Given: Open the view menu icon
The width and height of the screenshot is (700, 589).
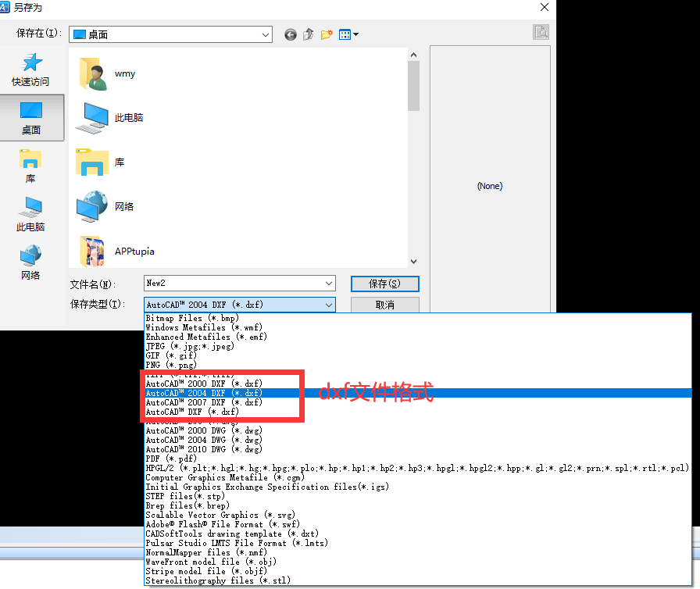Looking at the screenshot, I should point(348,34).
